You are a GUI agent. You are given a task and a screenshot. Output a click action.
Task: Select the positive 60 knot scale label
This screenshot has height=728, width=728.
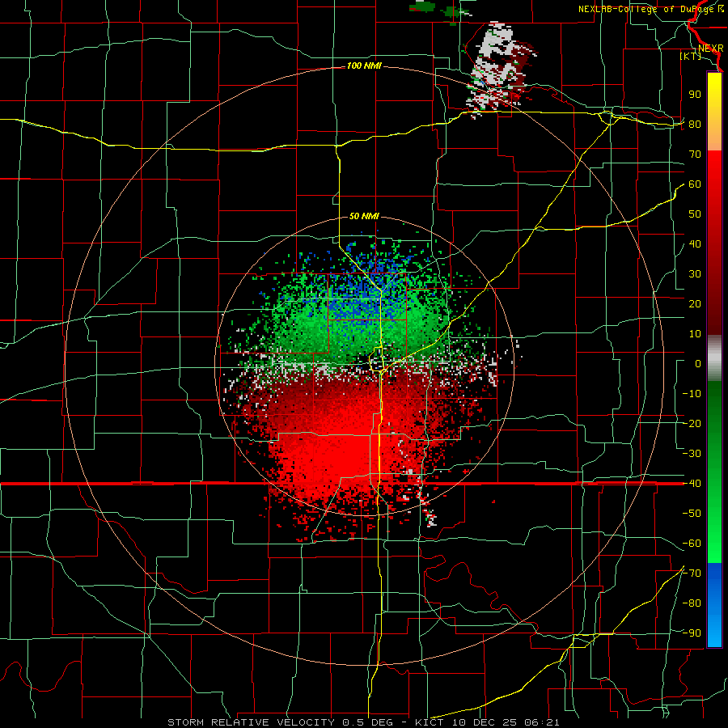coord(695,184)
